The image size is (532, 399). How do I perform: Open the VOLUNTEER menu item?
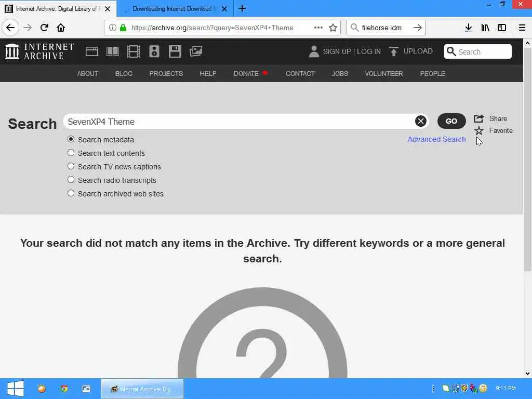pyautogui.click(x=384, y=73)
